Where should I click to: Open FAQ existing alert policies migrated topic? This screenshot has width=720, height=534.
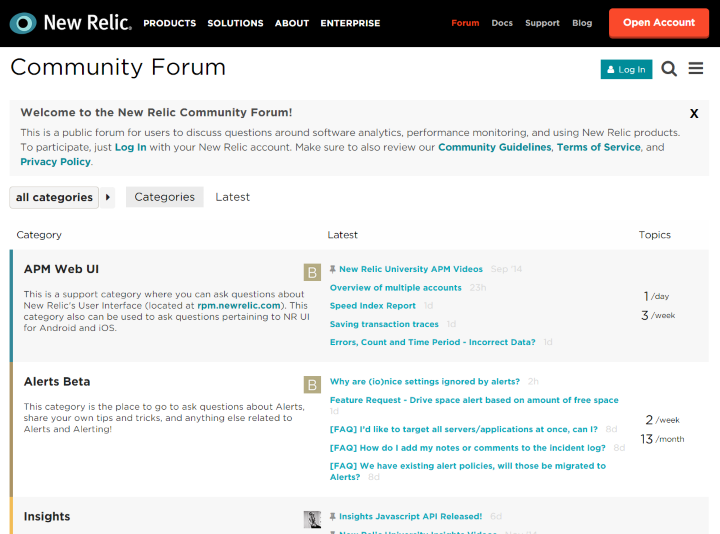tap(467, 471)
